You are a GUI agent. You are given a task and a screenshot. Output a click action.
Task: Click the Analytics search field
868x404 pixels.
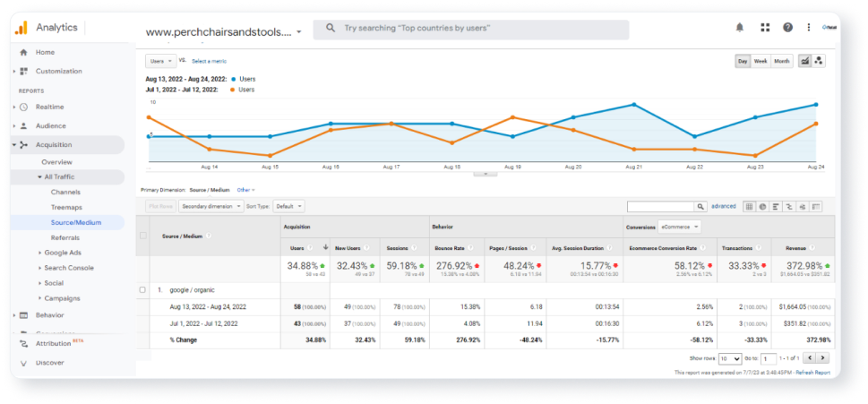471,28
